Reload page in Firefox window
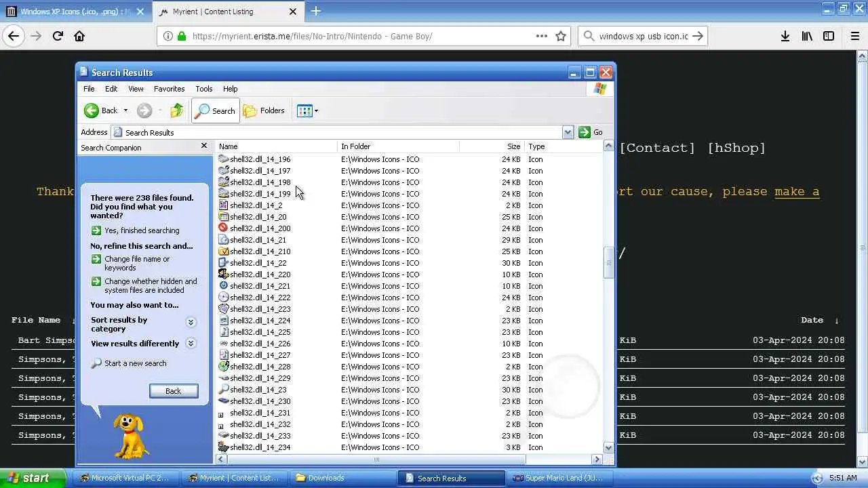Image resolution: width=868 pixels, height=488 pixels. (58, 36)
